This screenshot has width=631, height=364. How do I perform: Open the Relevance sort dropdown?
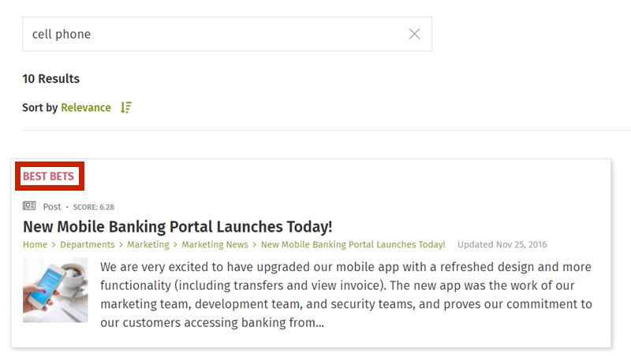tap(86, 108)
